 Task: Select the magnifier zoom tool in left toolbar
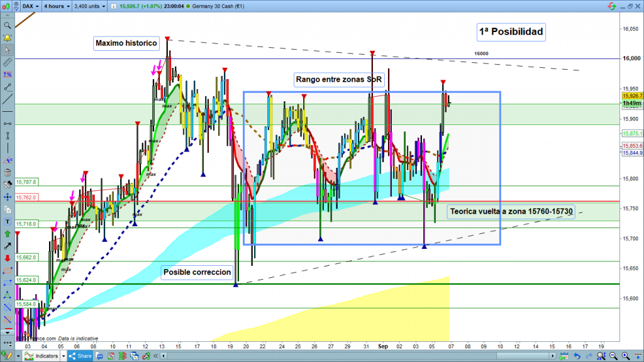[x=8, y=26]
